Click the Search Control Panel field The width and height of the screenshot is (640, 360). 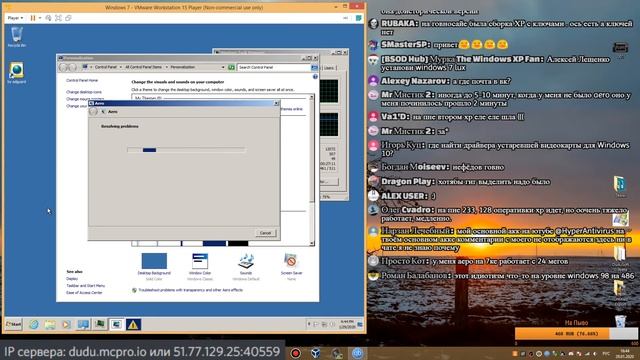273,67
